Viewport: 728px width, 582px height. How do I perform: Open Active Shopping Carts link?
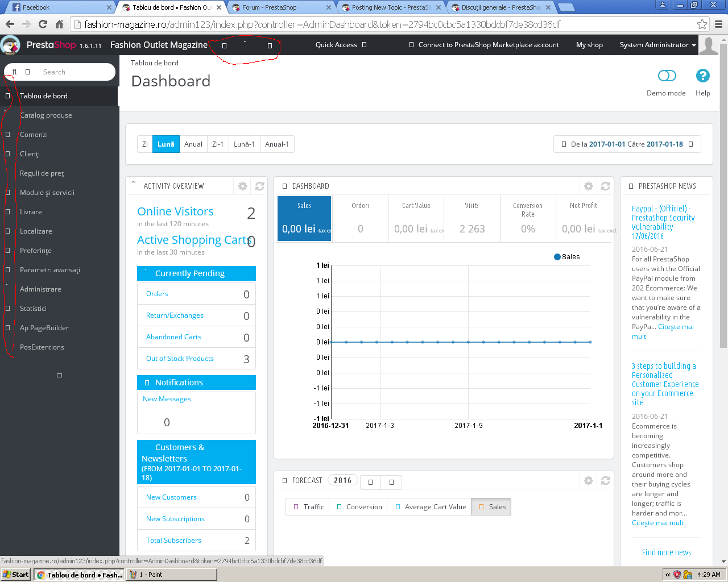(x=194, y=240)
